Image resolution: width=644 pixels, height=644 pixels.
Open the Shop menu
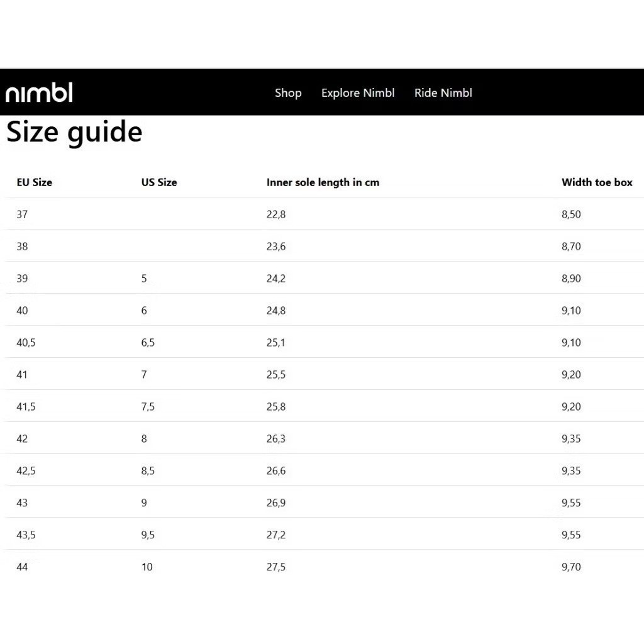click(x=288, y=93)
